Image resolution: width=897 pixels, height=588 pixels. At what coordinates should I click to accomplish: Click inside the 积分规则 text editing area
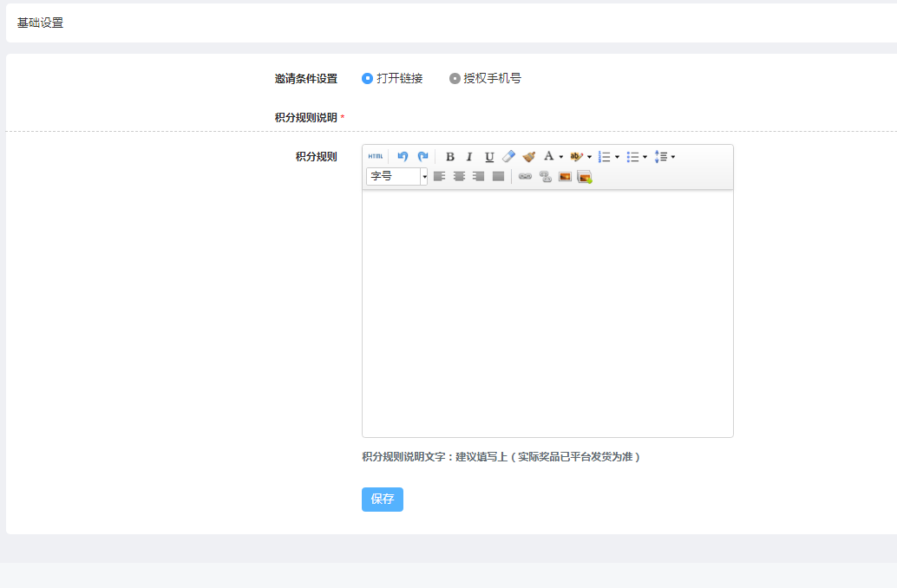coord(547,313)
